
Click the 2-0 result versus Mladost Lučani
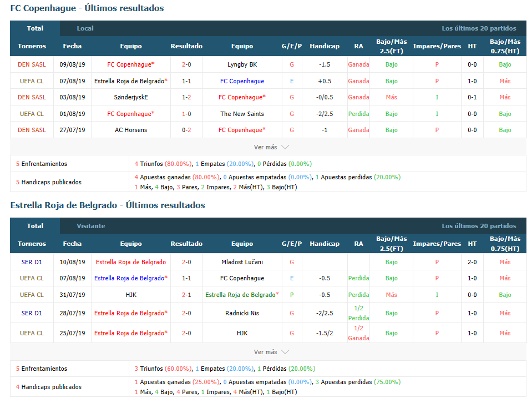(186, 262)
